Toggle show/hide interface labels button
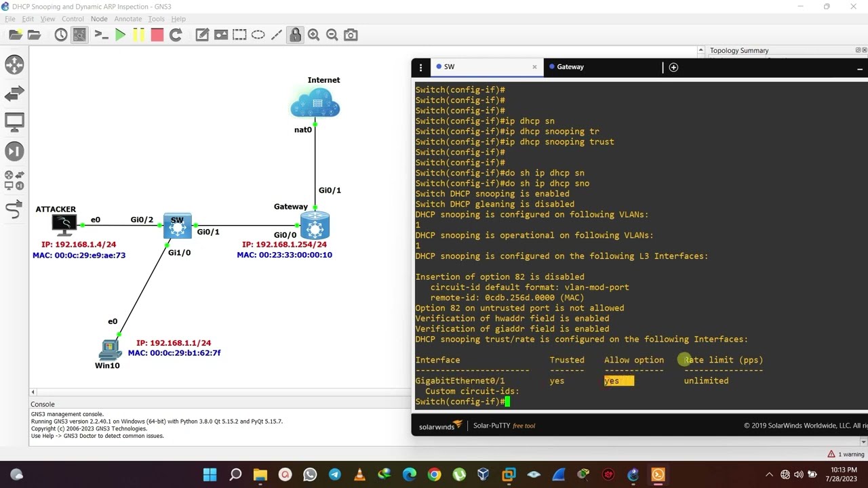Image resolution: width=868 pixels, height=488 pixels. point(79,35)
